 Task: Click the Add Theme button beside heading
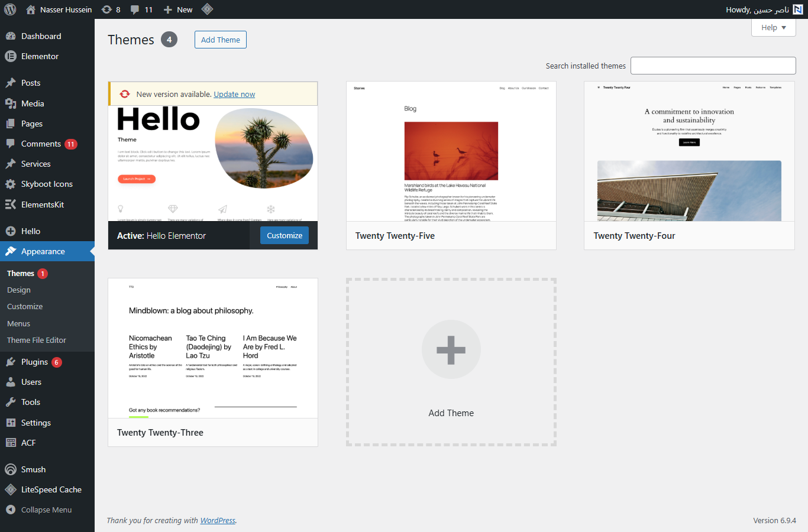(221, 40)
